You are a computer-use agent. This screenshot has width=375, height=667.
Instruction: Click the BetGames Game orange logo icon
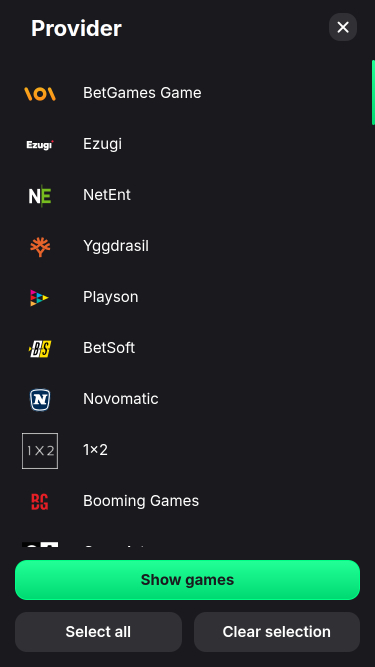[x=40, y=94]
